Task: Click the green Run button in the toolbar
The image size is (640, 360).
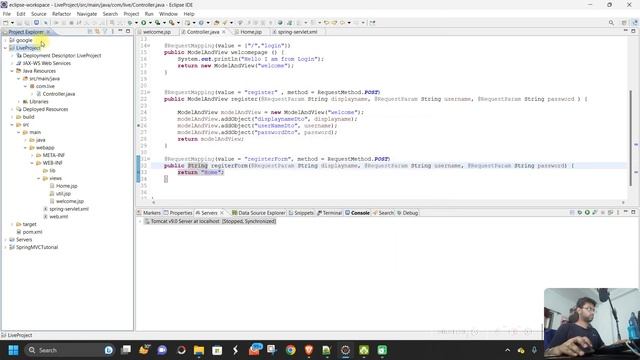Action: click(x=144, y=23)
